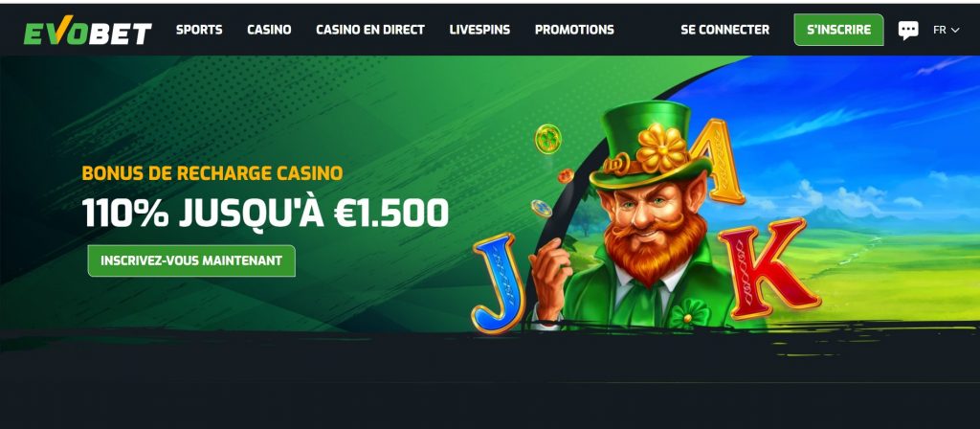Viewport: 980px width, 429px height.
Task: Click the leprechaun's green clover brooch
Action: 687,313
